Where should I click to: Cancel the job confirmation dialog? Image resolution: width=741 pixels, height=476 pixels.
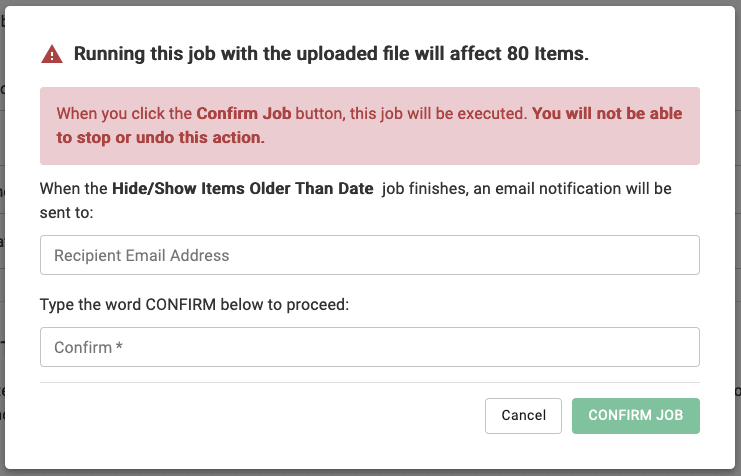coord(523,415)
